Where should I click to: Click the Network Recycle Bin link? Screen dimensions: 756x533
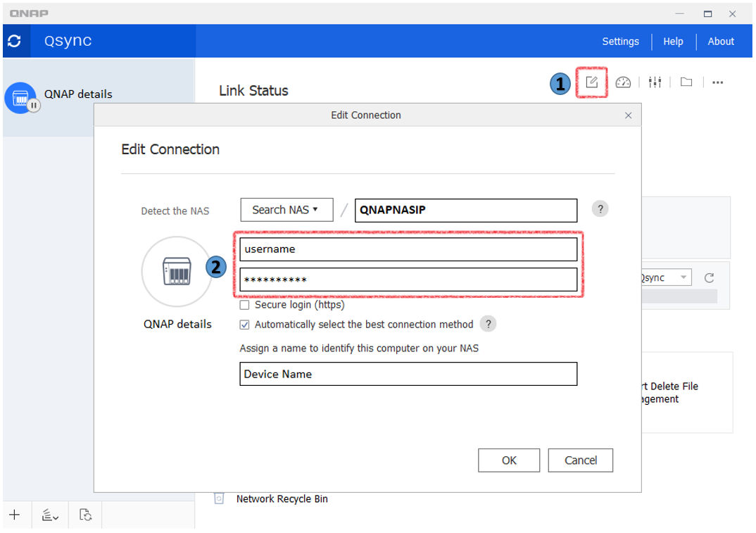[x=282, y=498]
